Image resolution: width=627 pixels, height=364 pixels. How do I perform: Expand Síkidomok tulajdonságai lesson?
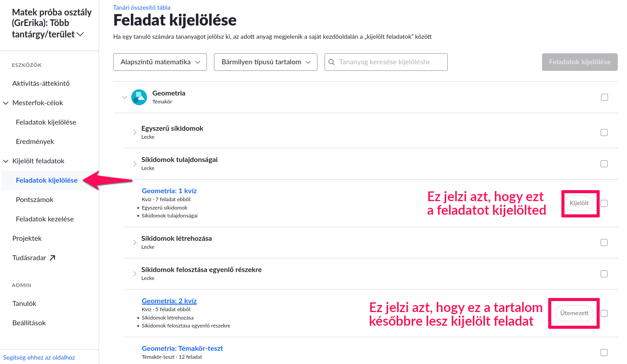(135, 164)
